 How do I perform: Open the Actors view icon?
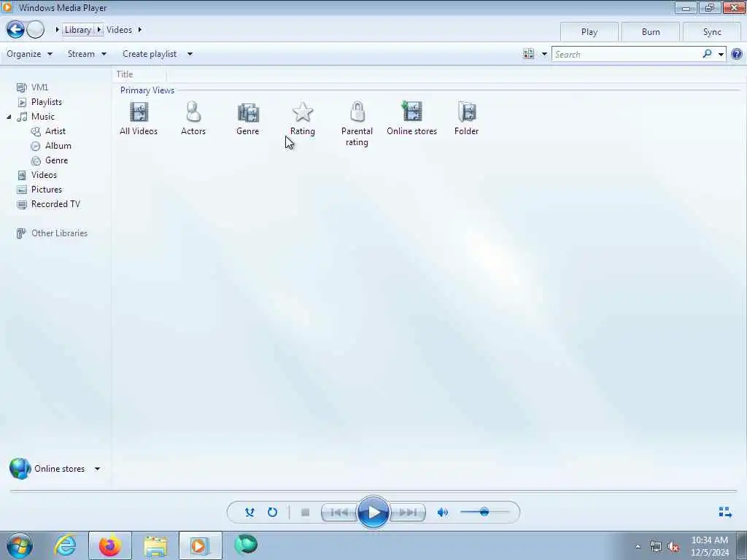(193, 119)
